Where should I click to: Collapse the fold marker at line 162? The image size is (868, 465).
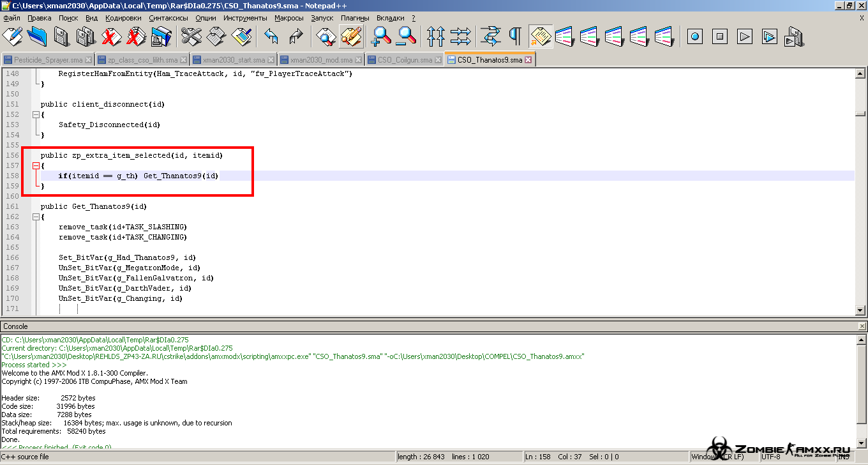pyautogui.click(x=36, y=217)
